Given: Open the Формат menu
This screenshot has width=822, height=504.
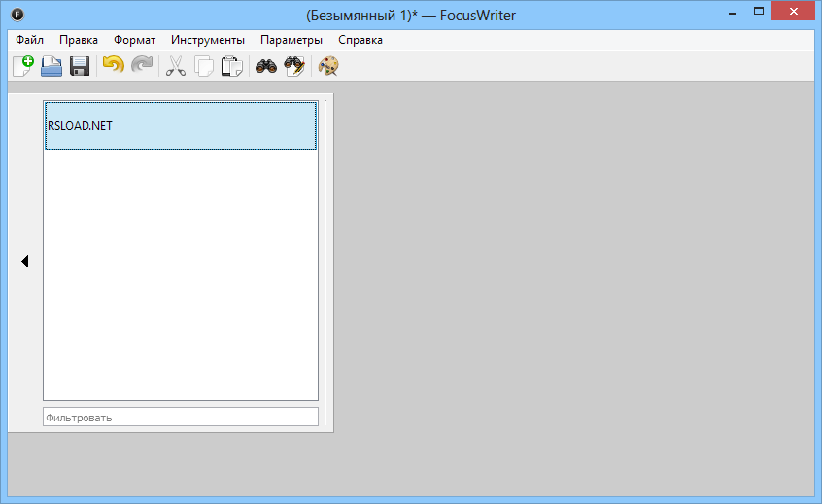Looking at the screenshot, I should click(x=135, y=40).
